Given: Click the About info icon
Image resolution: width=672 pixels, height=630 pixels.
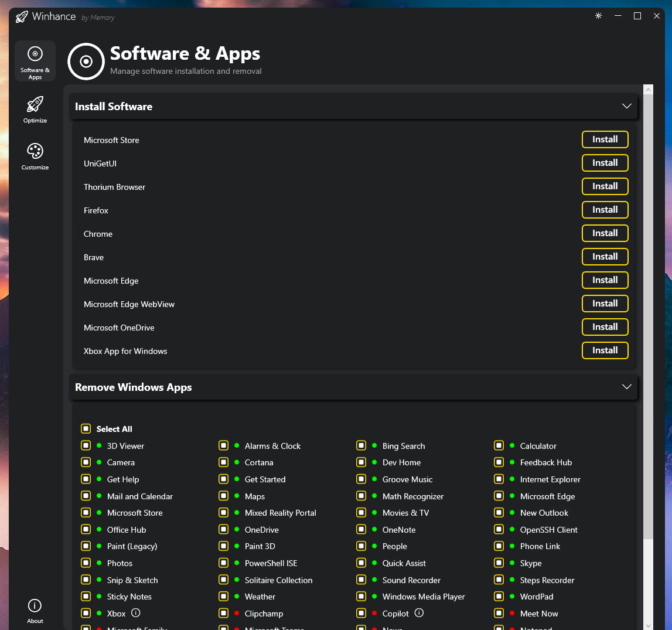Looking at the screenshot, I should [x=35, y=606].
